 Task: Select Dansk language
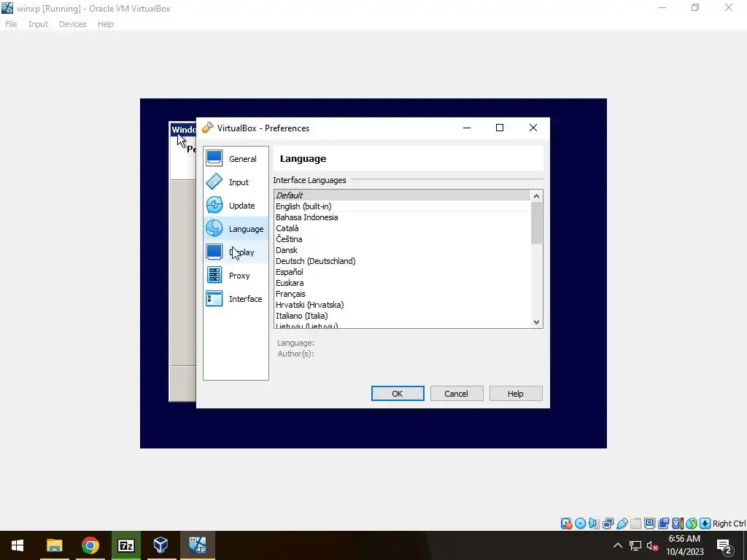click(x=402, y=250)
